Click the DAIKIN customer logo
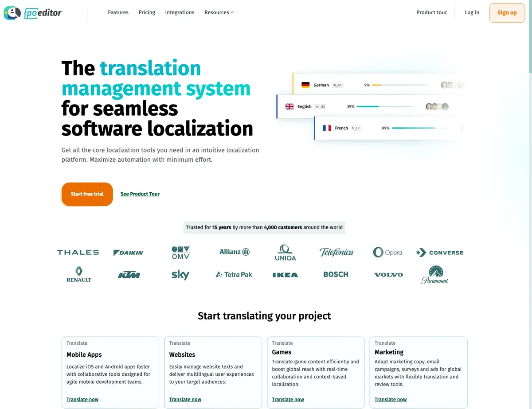This screenshot has width=532, height=409. click(x=128, y=253)
